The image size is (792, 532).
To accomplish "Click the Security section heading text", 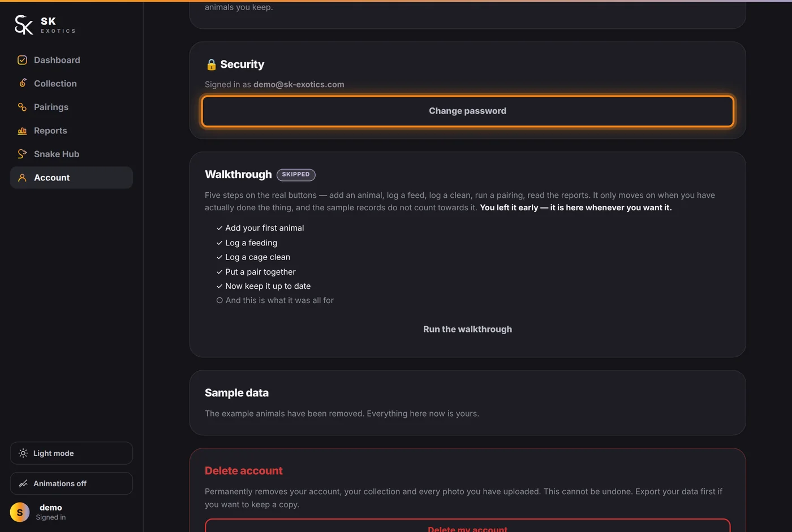I will (x=242, y=64).
